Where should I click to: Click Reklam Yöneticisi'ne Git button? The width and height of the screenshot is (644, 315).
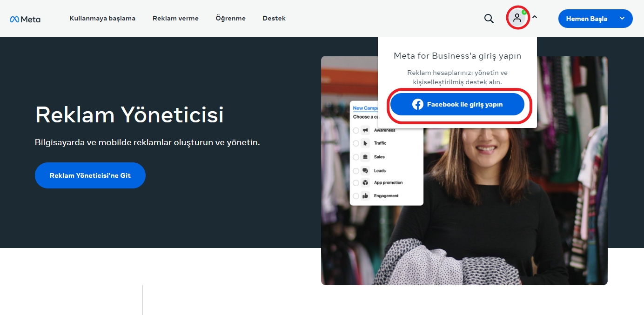90,175
